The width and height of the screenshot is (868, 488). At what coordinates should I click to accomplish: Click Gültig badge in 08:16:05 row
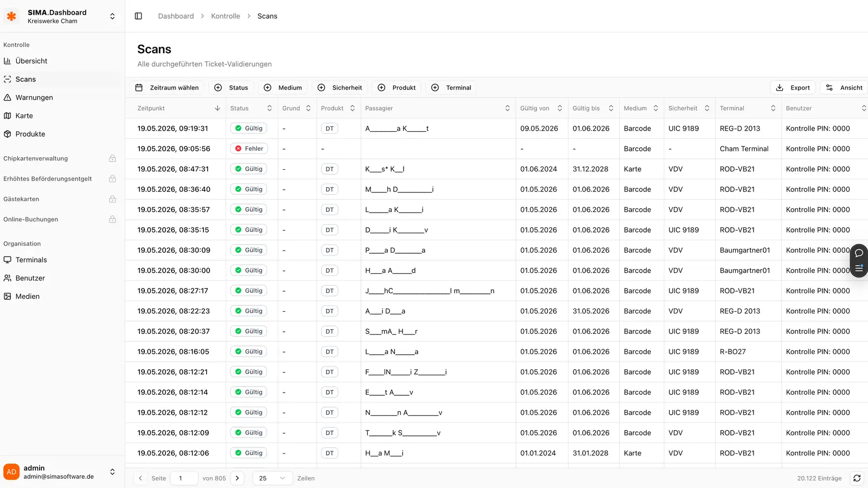(249, 351)
